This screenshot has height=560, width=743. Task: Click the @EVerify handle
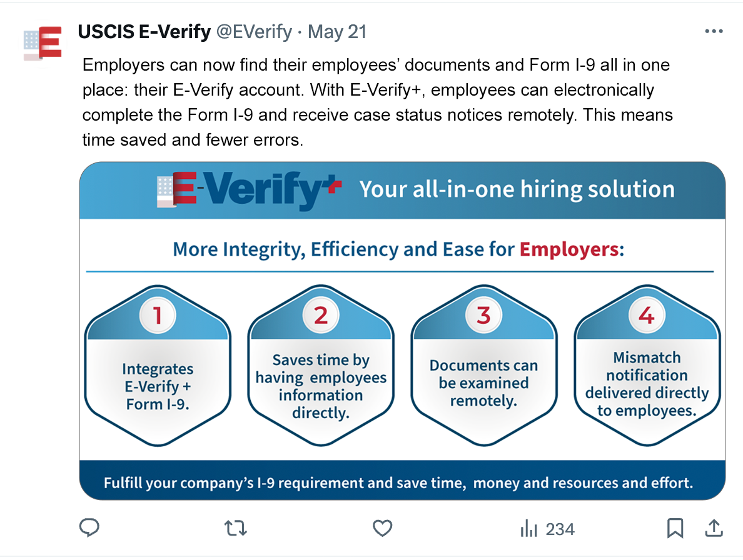(x=254, y=32)
